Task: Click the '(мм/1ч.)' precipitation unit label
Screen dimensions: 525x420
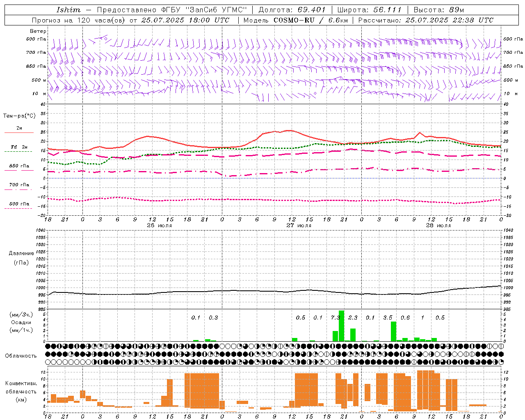Action: [x=21, y=330]
